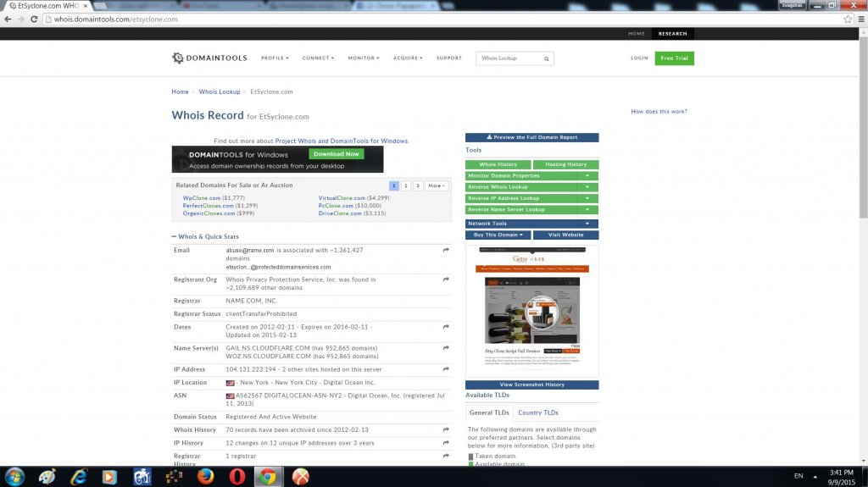Click More in related domains pager

tap(437, 186)
